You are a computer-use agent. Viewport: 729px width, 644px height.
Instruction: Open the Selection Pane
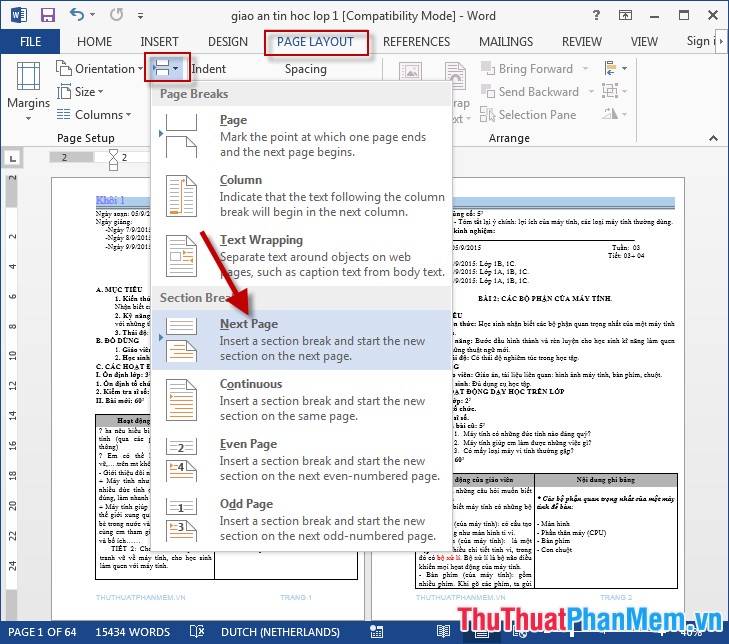pos(528,114)
